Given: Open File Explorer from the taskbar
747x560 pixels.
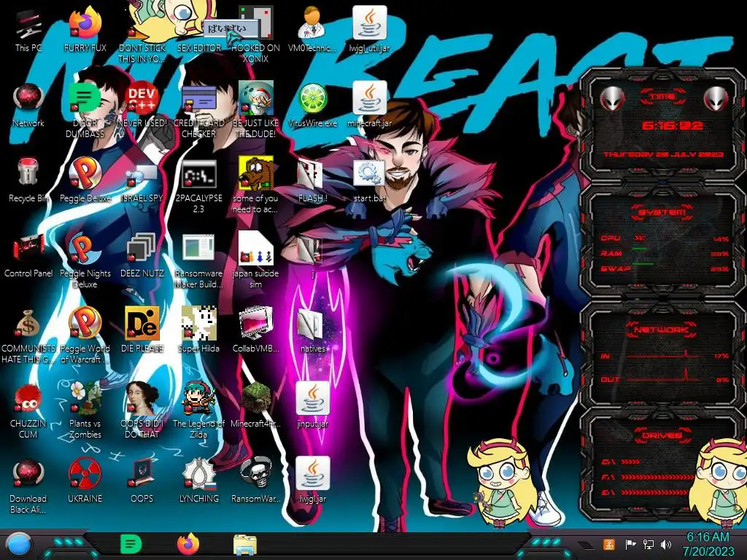Looking at the screenshot, I should [x=245, y=545].
